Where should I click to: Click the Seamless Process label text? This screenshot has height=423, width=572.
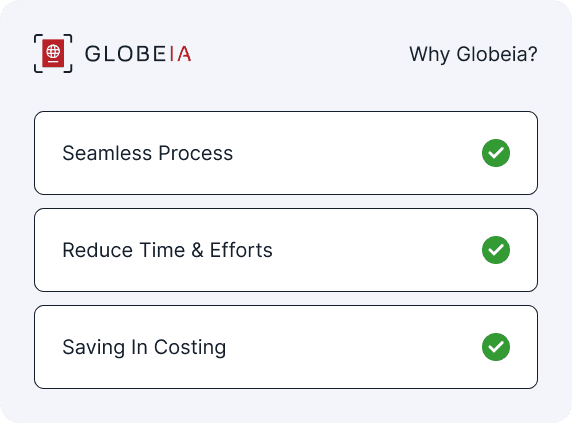point(148,153)
